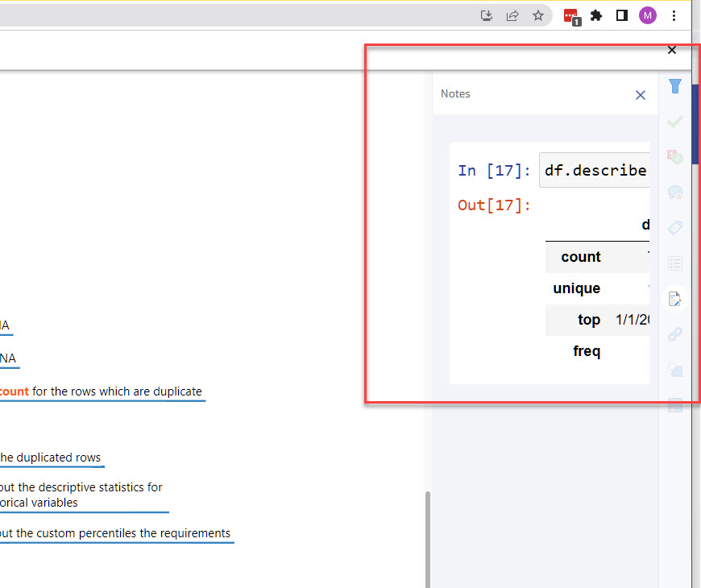Click the tag icon in sidebar
701x588 pixels.
click(x=675, y=228)
